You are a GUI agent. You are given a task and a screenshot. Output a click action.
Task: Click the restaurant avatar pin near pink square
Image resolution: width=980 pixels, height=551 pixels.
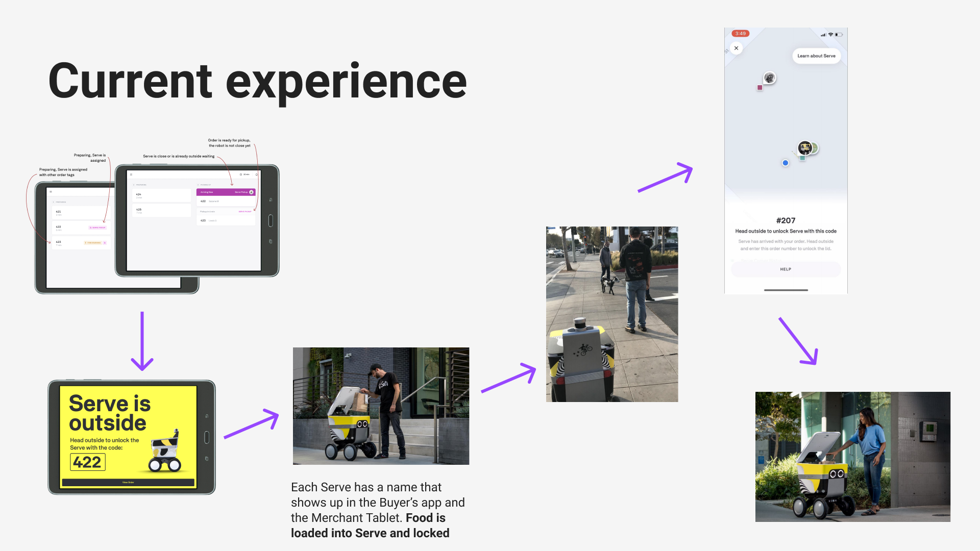coord(769,78)
